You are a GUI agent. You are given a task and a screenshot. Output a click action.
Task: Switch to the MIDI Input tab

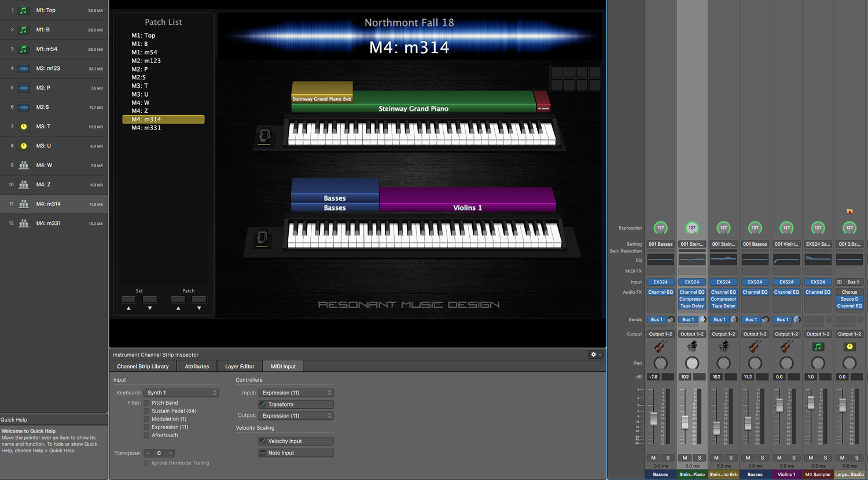284,366
